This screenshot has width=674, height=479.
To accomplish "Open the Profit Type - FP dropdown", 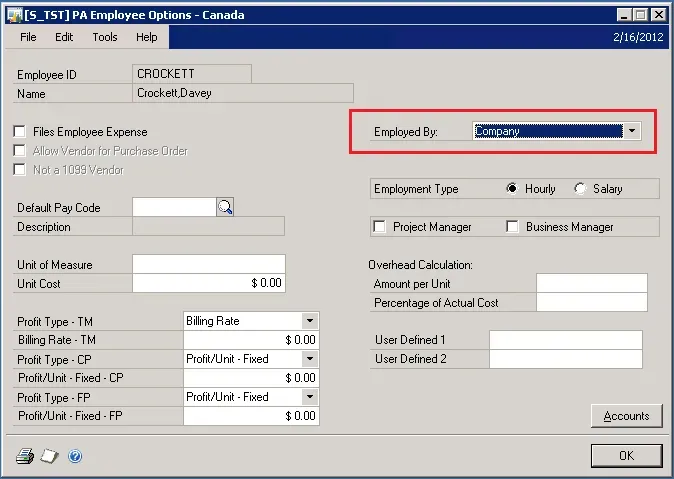I will tap(310, 397).
